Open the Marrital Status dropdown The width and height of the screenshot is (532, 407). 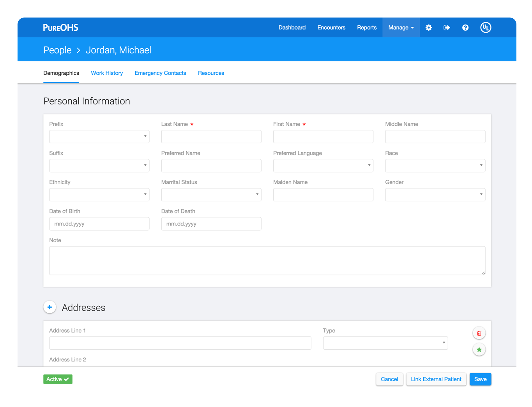pos(211,195)
